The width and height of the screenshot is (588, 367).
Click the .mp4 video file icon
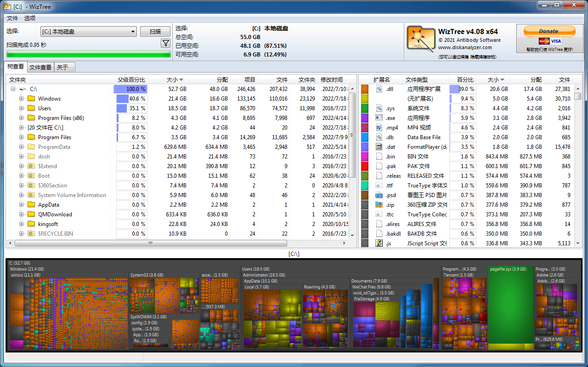[379, 128]
